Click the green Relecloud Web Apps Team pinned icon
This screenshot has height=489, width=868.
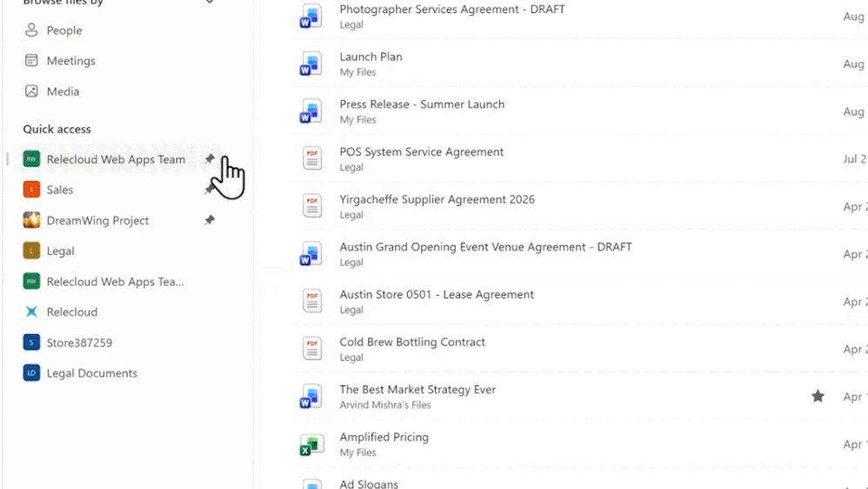pyautogui.click(x=31, y=159)
